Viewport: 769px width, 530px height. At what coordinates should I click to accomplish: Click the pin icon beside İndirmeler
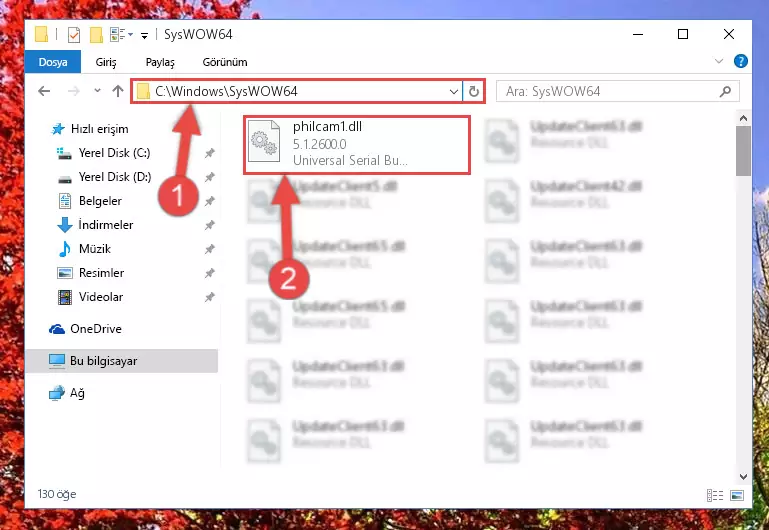coord(209,225)
